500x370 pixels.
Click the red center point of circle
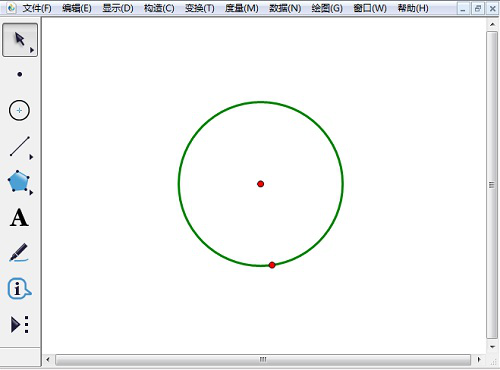coord(261,184)
